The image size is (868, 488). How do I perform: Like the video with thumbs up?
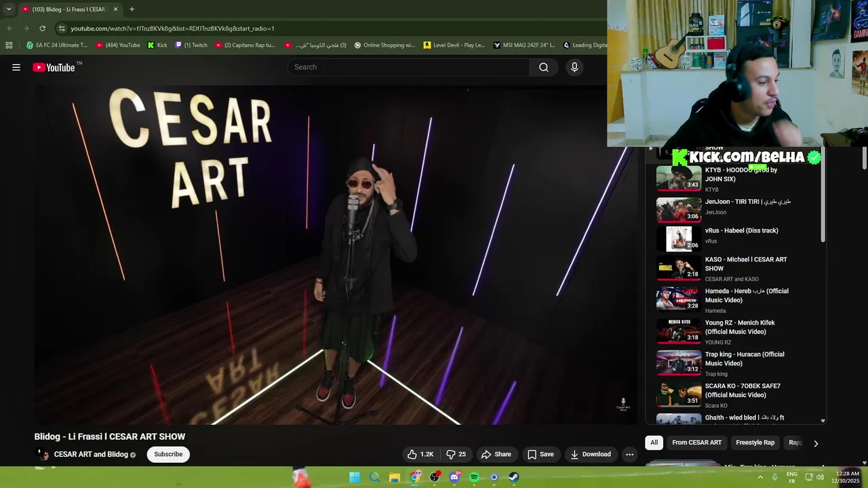point(420,454)
